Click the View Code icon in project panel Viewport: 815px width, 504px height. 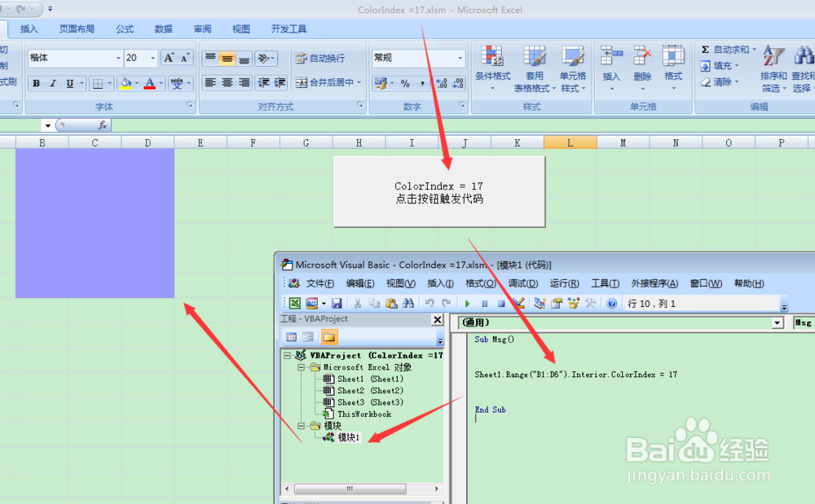pyautogui.click(x=291, y=337)
